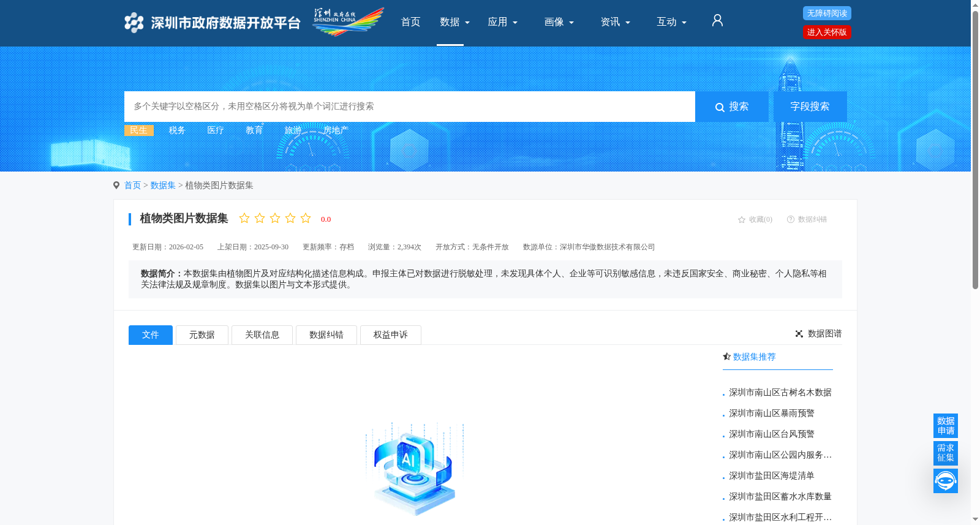
Task: Click the 收藏(0) favorite link
Action: pyautogui.click(x=761, y=219)
